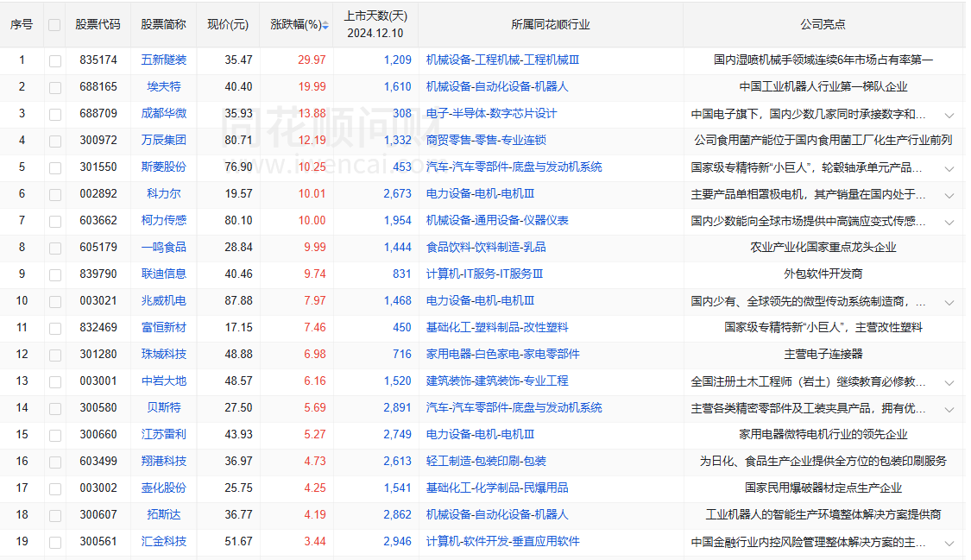Click the highlight text 主营电子连接器

click(823, 354)
